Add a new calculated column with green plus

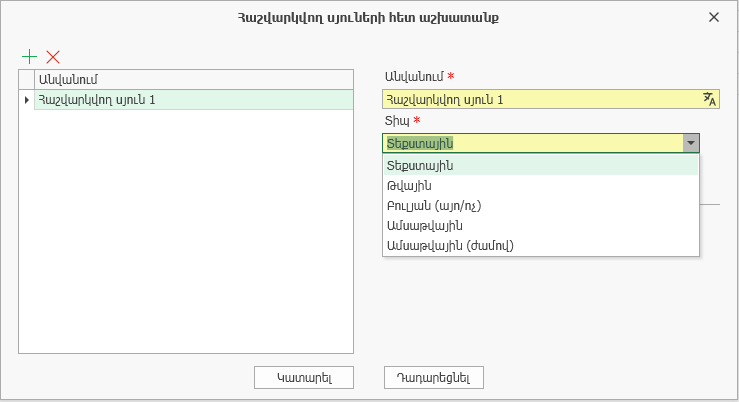29,57
